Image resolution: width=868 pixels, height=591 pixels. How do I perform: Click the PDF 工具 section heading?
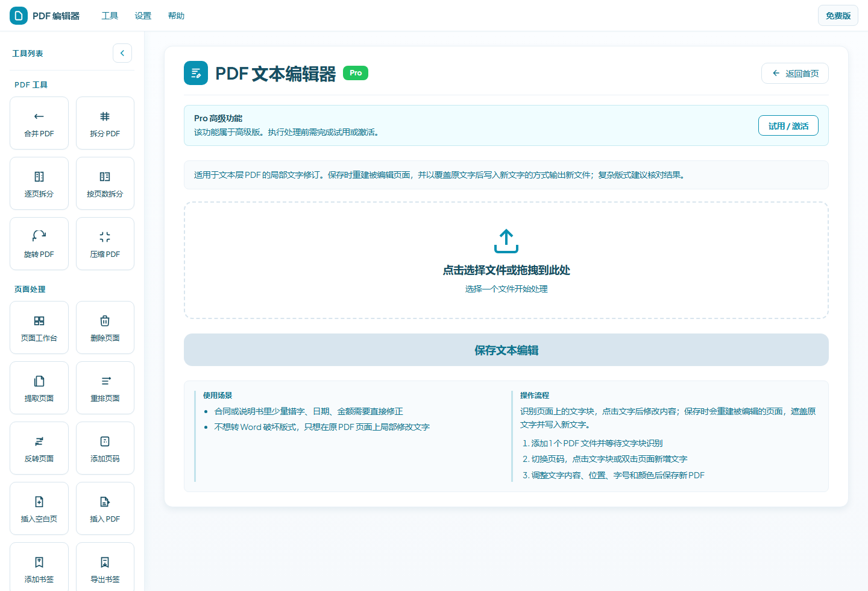(x=31, y=84)
